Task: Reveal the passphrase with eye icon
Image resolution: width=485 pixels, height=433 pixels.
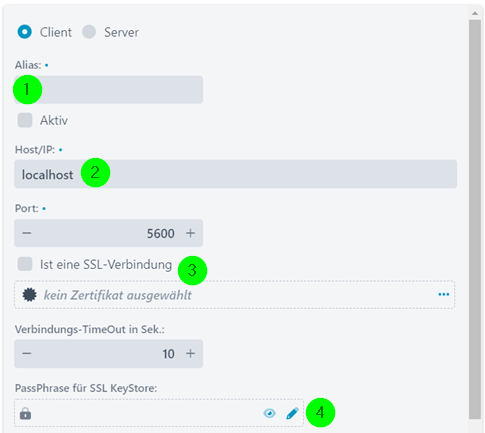Action: click(x=269, y=413)
